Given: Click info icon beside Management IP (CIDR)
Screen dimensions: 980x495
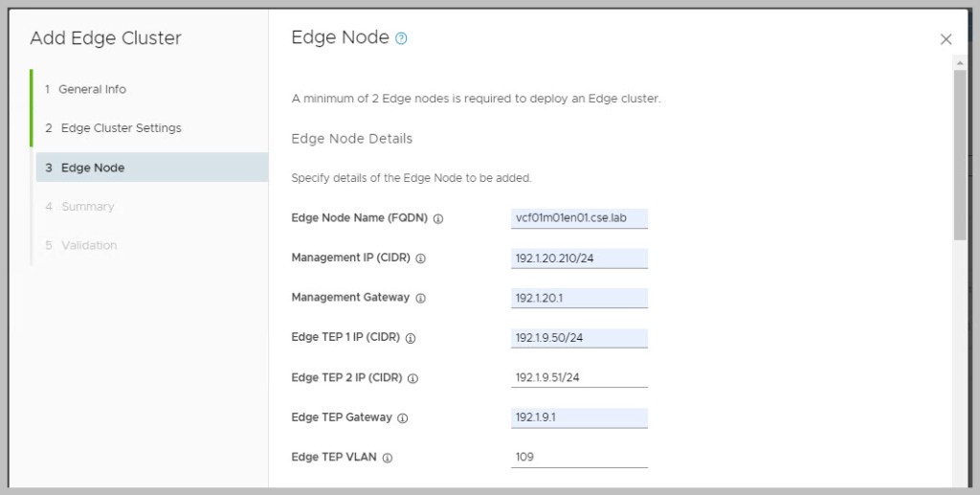Looking at the screenshot, I should (420, 259).
